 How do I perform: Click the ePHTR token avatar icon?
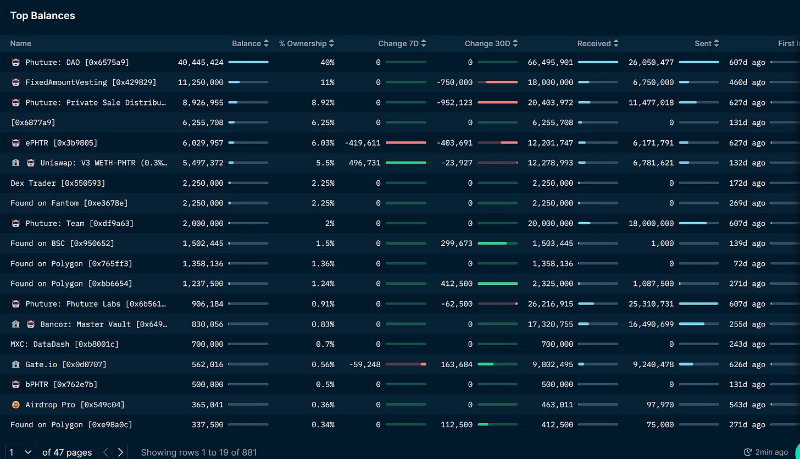(16, 142)
